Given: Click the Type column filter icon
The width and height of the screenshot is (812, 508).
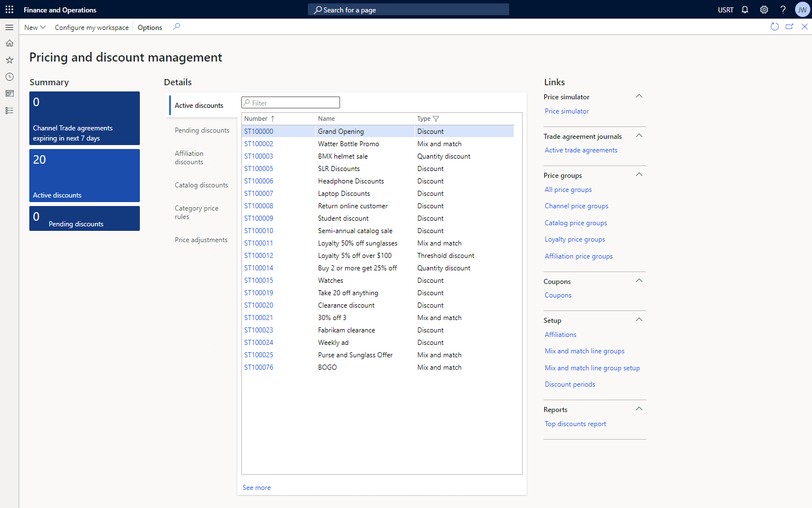Looking at the screenshot, I should click(436, 119).
